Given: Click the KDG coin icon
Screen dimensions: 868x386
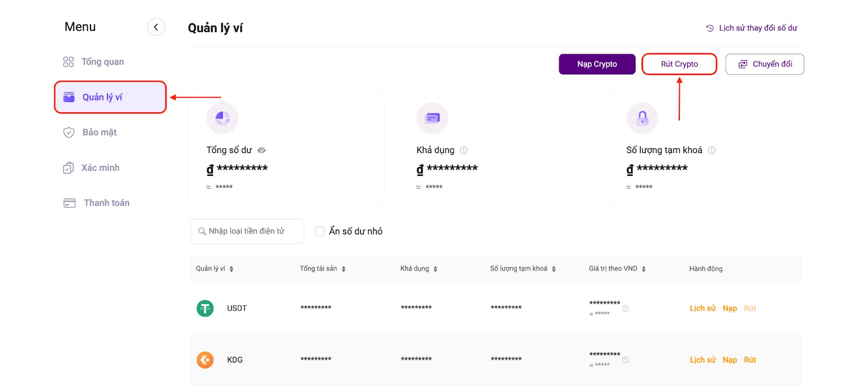Looking at the screenshot, I should point(205,359).
